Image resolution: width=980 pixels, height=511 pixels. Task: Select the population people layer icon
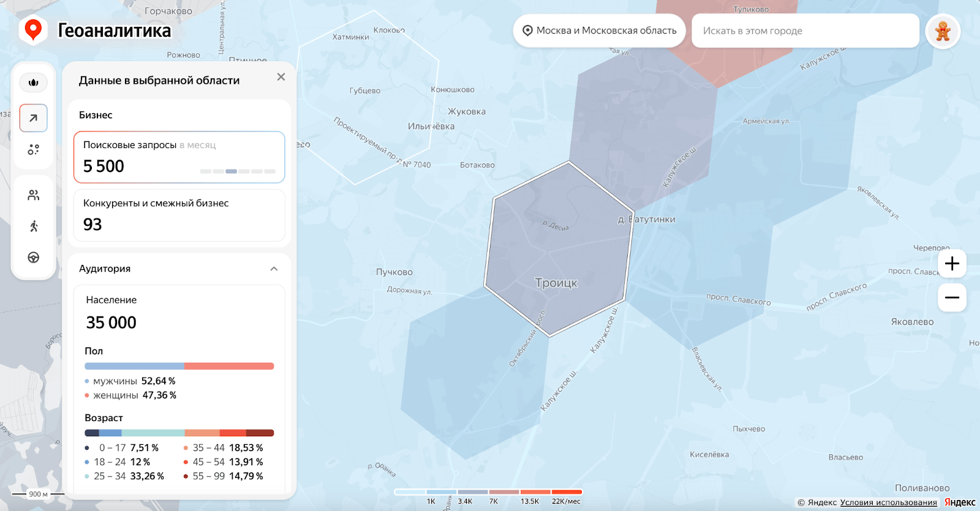coord(34,195)
